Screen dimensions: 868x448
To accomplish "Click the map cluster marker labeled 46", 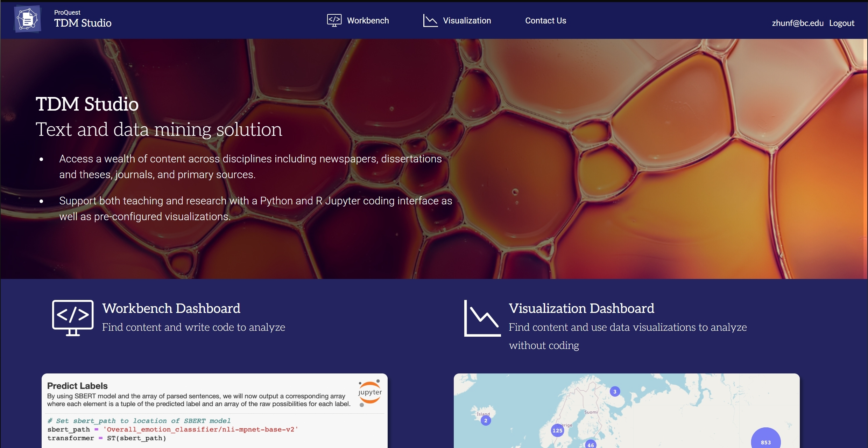I will point(591,444).
